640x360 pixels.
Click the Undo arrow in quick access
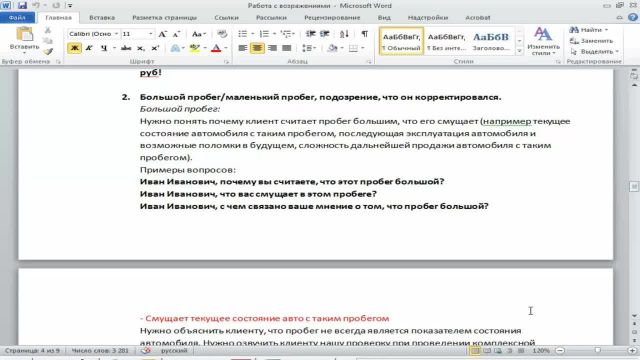[36, 5]
